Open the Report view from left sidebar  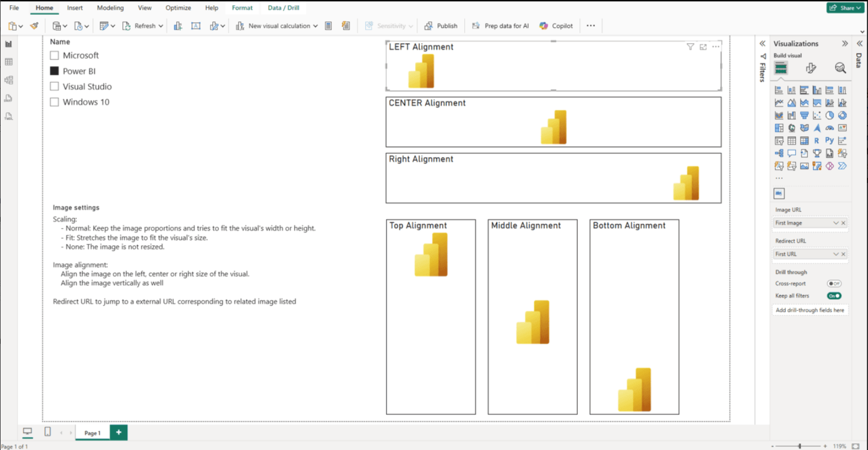point(9,44)
